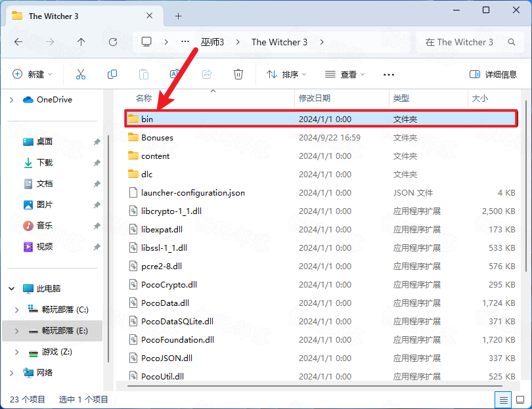The height and width of the screenshot is (409, 532).
Task: Select the libcrypto-1_1.dll file
Action: click(x=321, y=211)
